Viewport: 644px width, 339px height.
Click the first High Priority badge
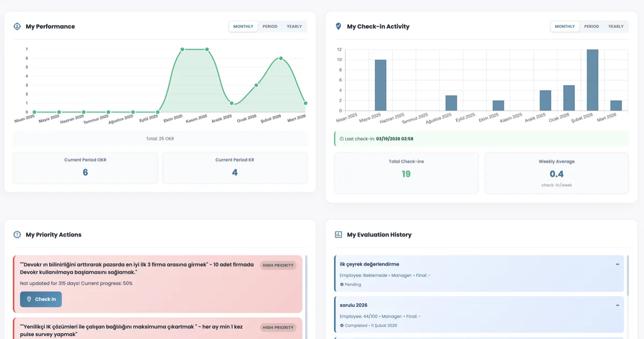(277, 265)
